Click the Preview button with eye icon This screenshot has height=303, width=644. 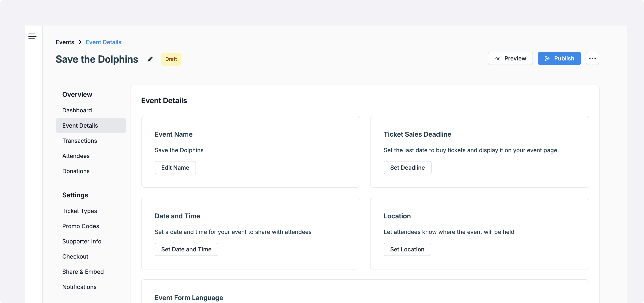pos(510,59)
